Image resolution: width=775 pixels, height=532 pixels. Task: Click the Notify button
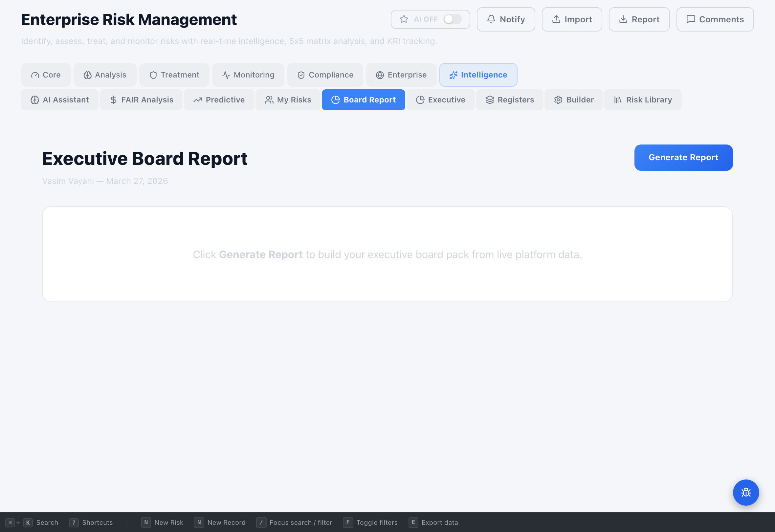(x=506, y=19)
